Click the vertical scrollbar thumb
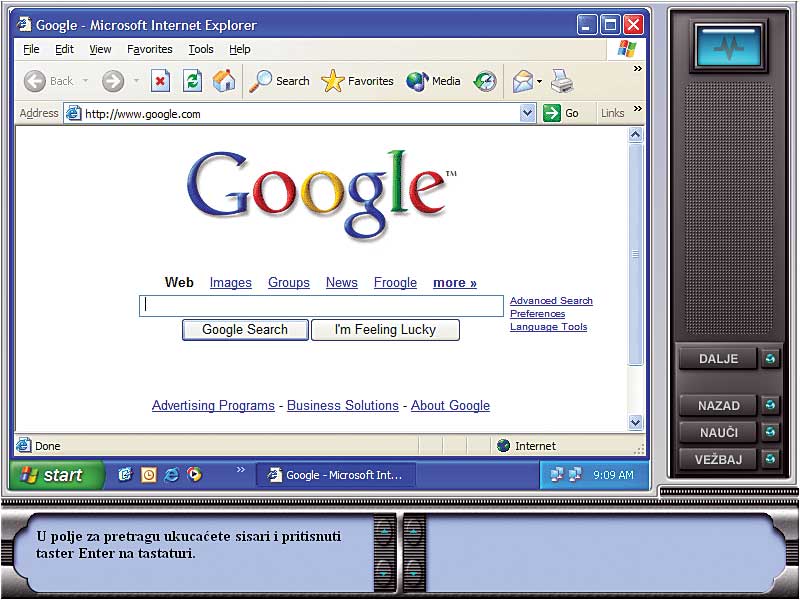The width and height of the screenshot is (800, 600). coord(635,254)
